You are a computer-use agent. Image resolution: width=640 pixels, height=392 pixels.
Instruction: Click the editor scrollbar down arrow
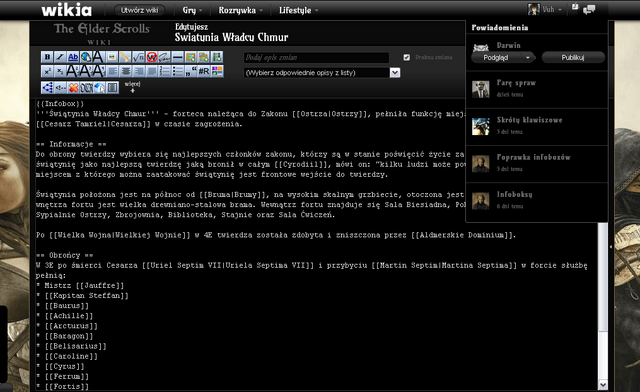602,385
